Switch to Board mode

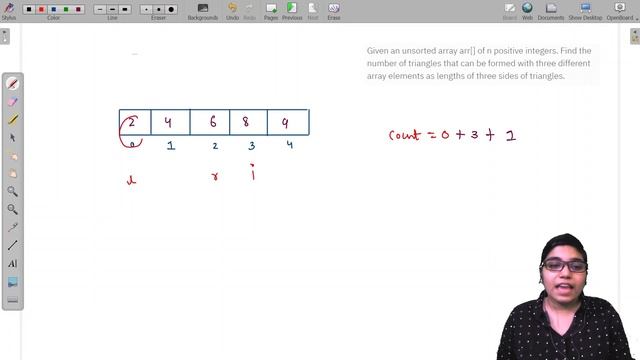click(x=509, y=11)
